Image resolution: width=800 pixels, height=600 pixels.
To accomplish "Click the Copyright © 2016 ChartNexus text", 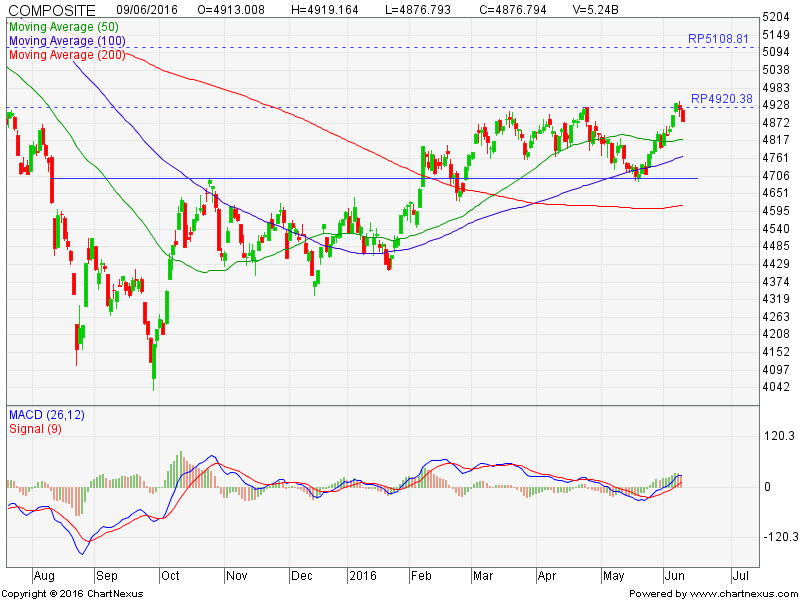I will 72,594.
